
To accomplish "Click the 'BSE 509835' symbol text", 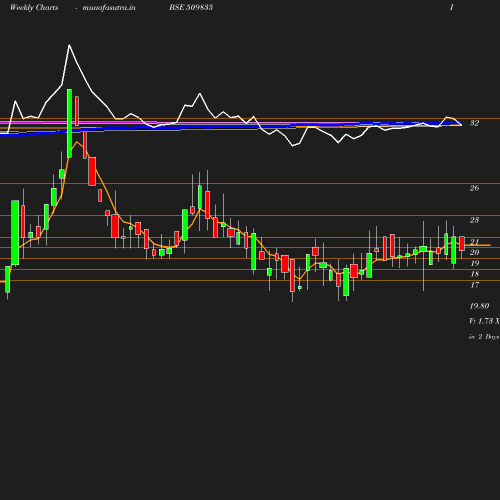I will click(191, 7).
